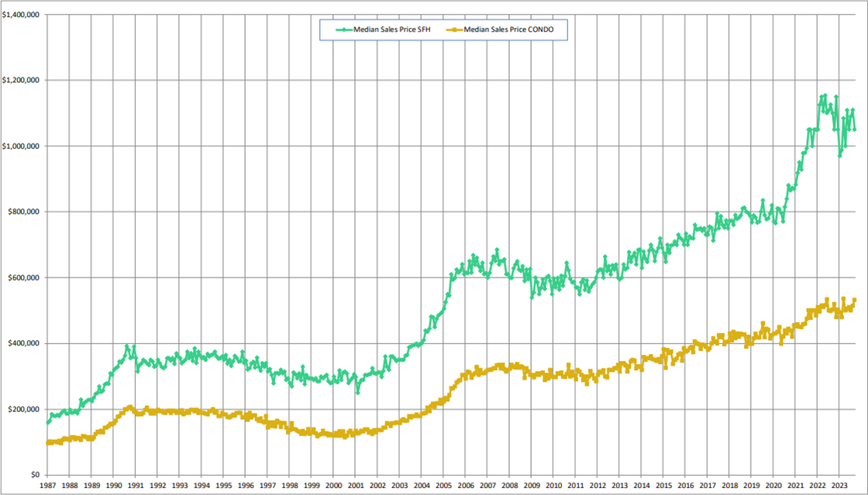868x495 pixels.
Task: Click the 2000 year label on x-axis
Action: click(332, 486)
